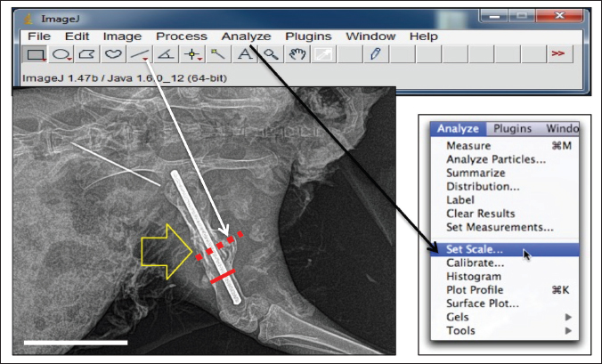Screen dimensions: 602x364
Task: Open the Process menu
Action: point(181,36)
